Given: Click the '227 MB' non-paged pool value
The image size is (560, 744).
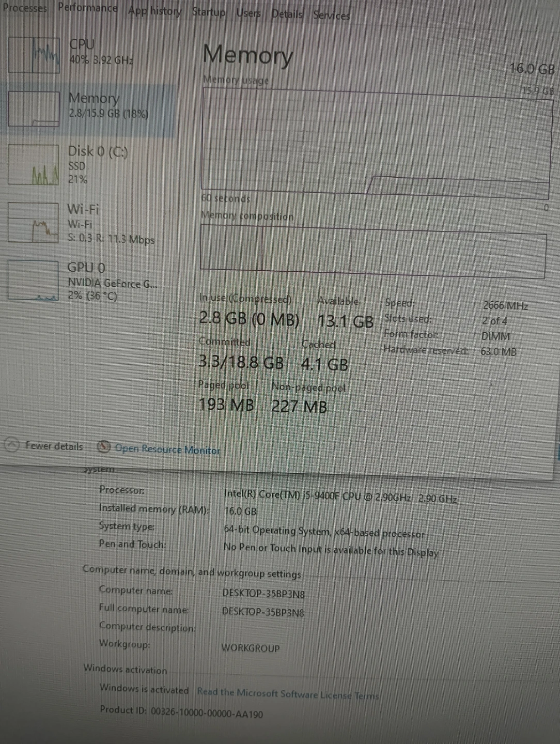Looking at the screenshot, I should pos(299,407).
